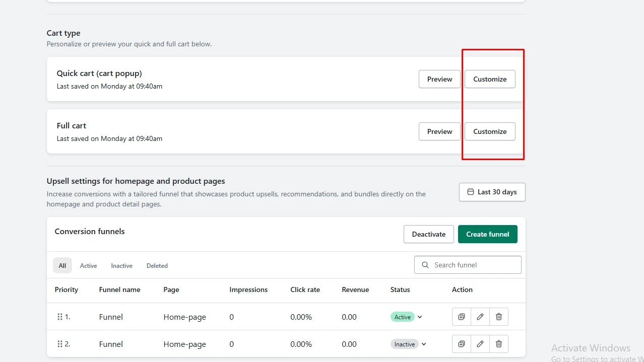Click the Active status badge

402,317
